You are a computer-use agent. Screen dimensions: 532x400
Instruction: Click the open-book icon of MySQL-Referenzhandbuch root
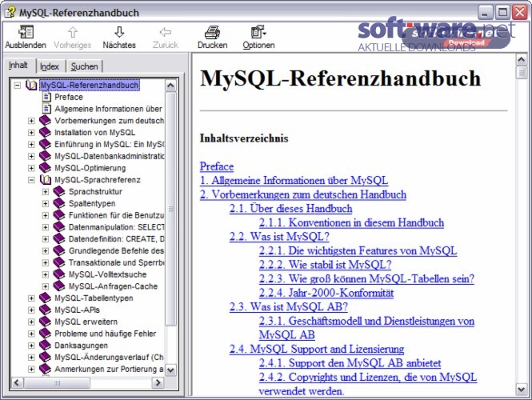[31, 85]
